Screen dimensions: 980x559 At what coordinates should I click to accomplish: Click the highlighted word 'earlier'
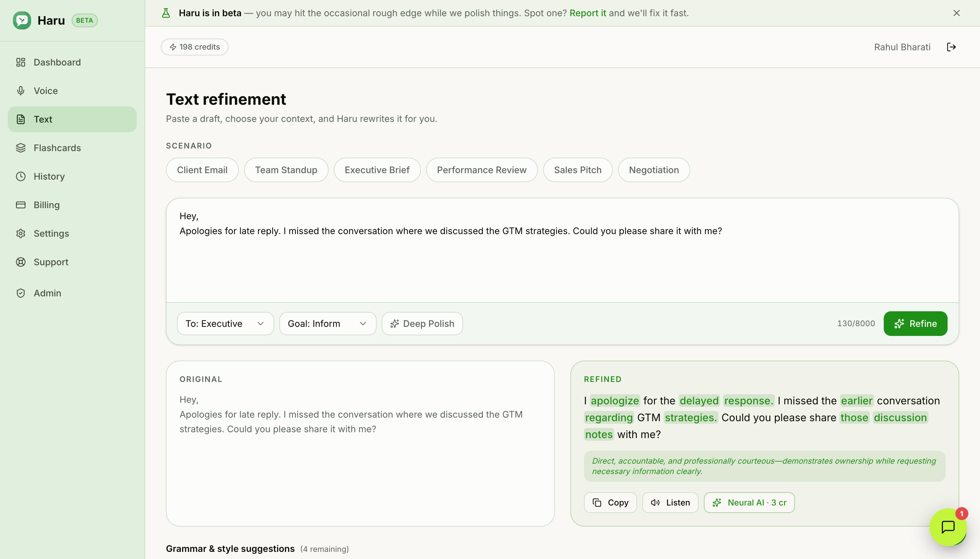[857, 400]
